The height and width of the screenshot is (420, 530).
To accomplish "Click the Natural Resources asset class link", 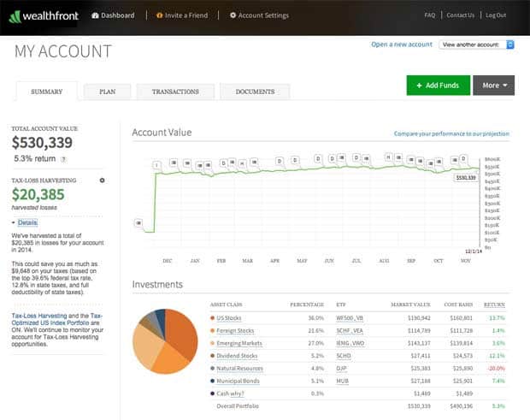I will 239,369.
